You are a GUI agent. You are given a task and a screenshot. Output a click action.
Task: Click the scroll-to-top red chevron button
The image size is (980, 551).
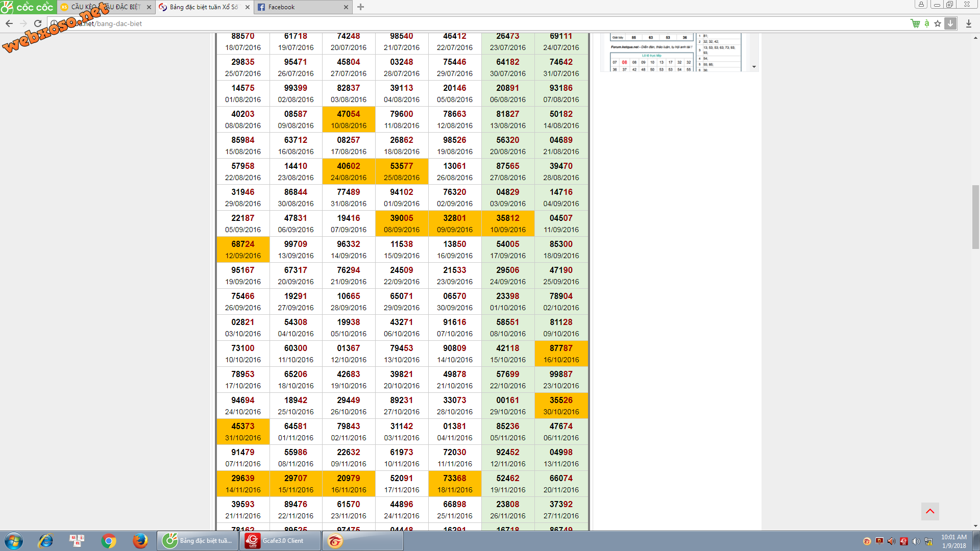tap(930, 511)
